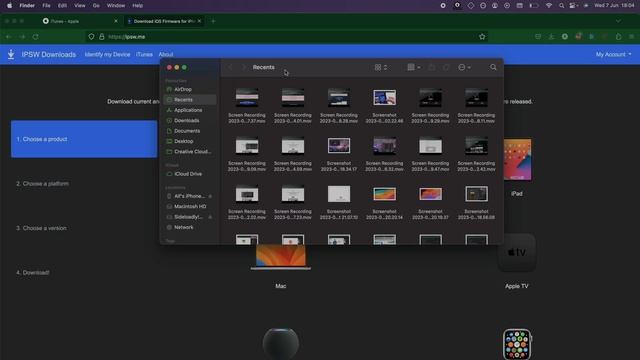Click the Finder search magnifier icon

493,67
